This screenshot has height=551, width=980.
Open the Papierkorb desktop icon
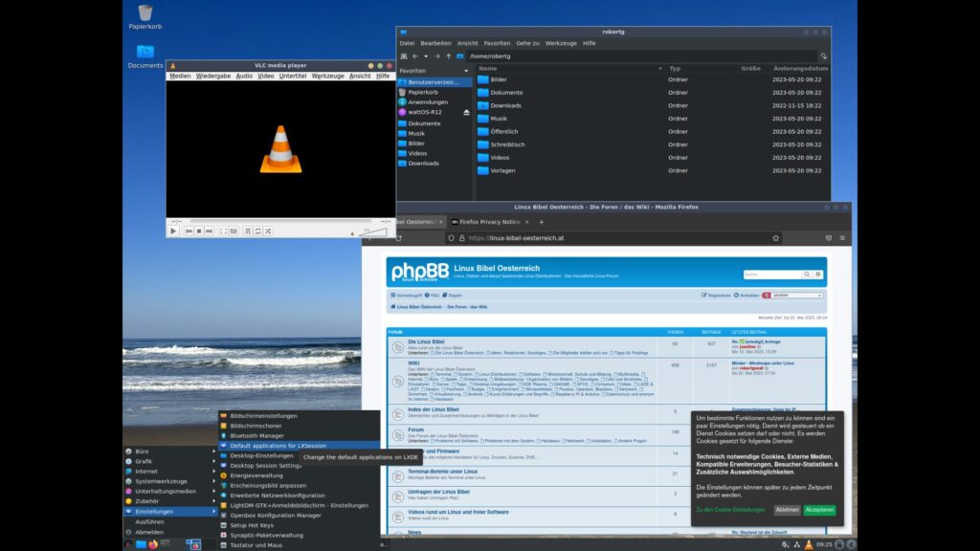click(x=145, y=17)
